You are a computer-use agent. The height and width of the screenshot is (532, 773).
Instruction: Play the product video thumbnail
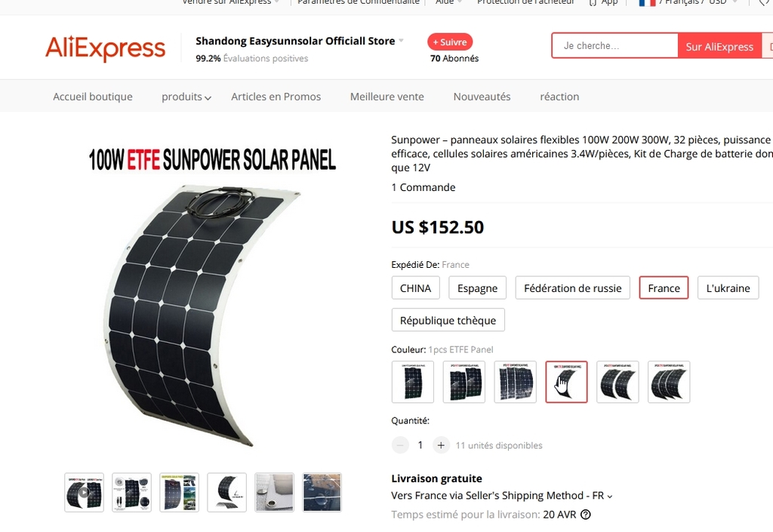click(85, 493)
